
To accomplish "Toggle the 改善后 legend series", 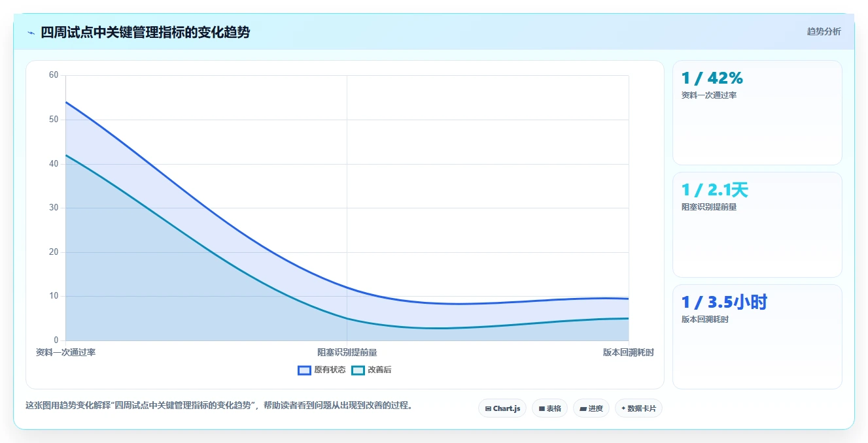I will (x=371, y=370).
